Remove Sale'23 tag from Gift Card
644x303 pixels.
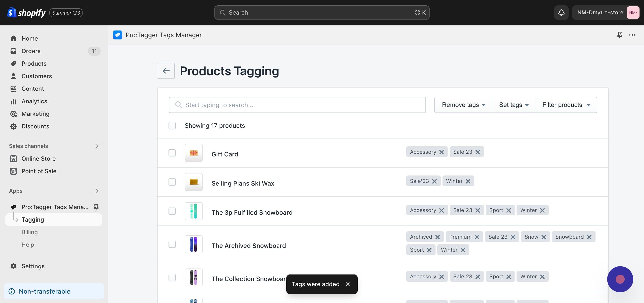478,152
